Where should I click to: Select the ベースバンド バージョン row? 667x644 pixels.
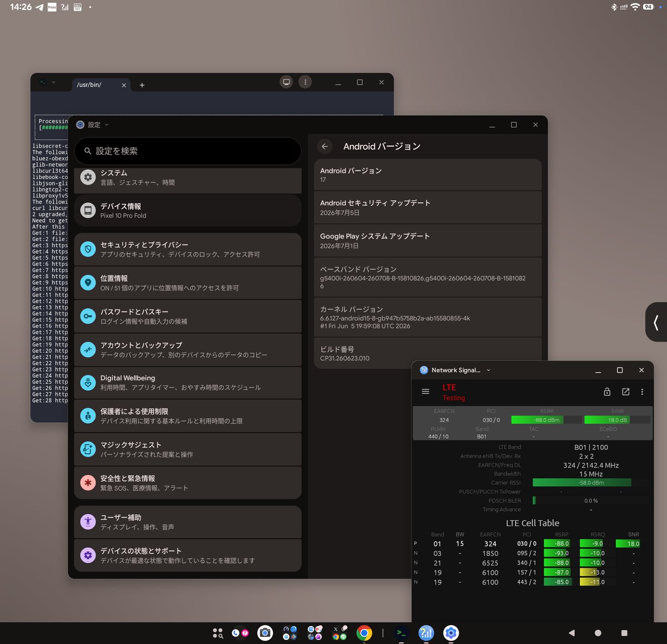coord(427,277)
